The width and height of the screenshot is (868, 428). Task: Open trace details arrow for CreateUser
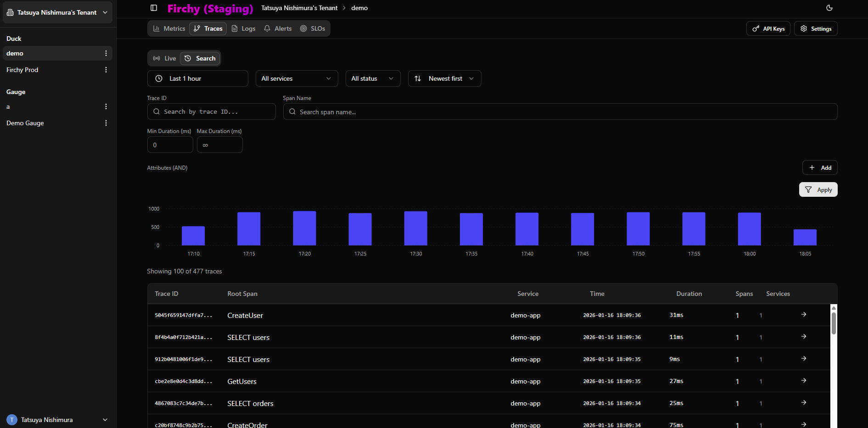click(804, 315)
